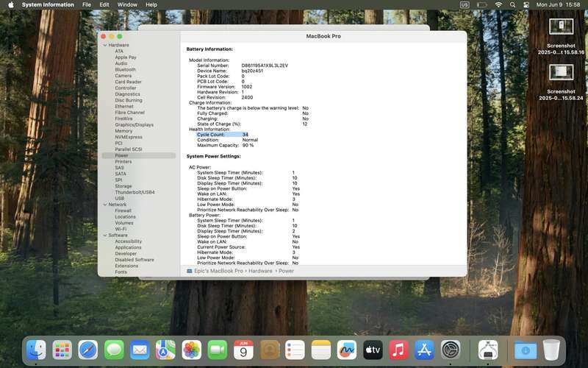Open Spotlight search in menu bar

pos(512,5)
